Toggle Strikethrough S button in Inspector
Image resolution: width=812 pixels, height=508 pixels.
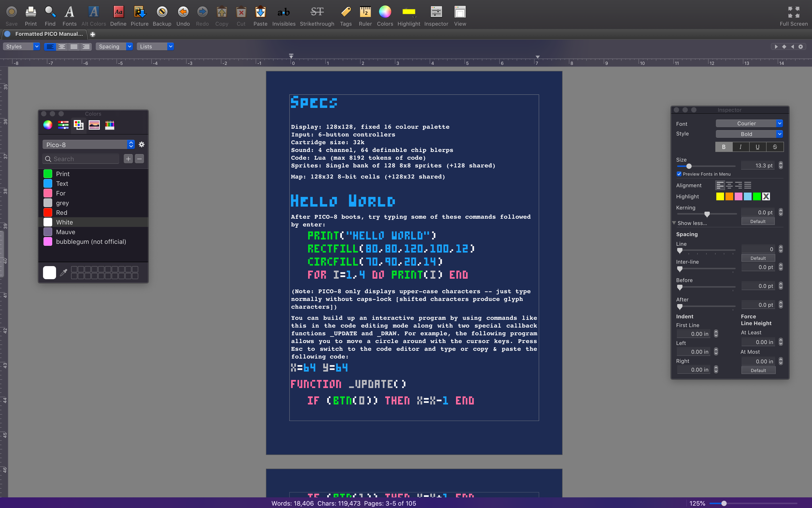[x=775, y=147]
